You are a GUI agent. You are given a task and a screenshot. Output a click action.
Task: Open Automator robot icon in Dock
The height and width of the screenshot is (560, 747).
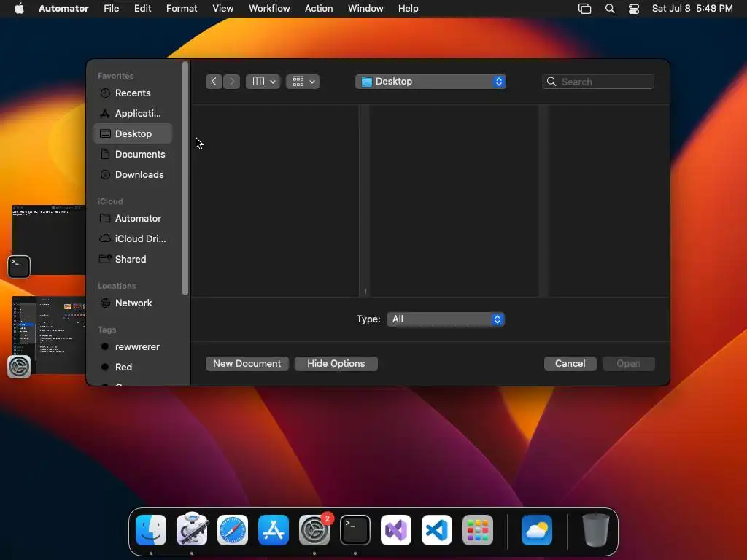point(192,529)
